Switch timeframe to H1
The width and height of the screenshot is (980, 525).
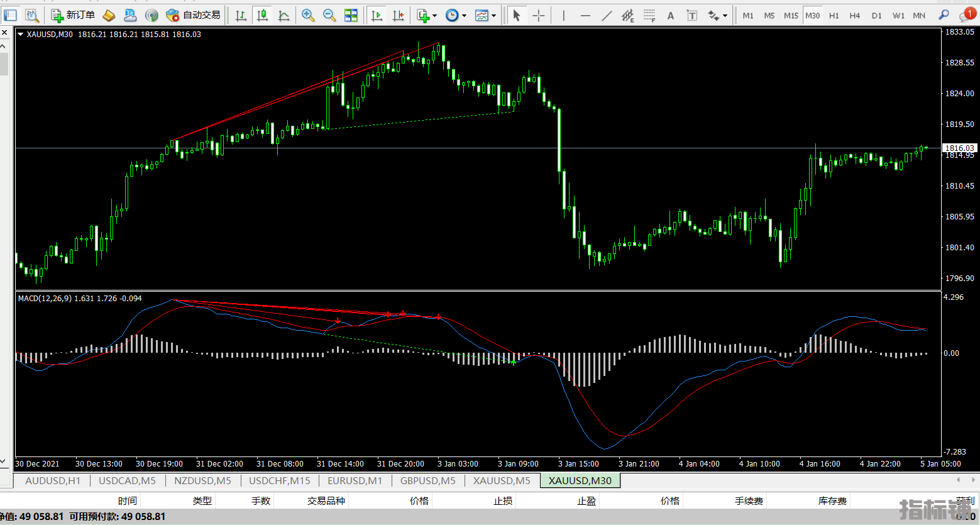834,15
